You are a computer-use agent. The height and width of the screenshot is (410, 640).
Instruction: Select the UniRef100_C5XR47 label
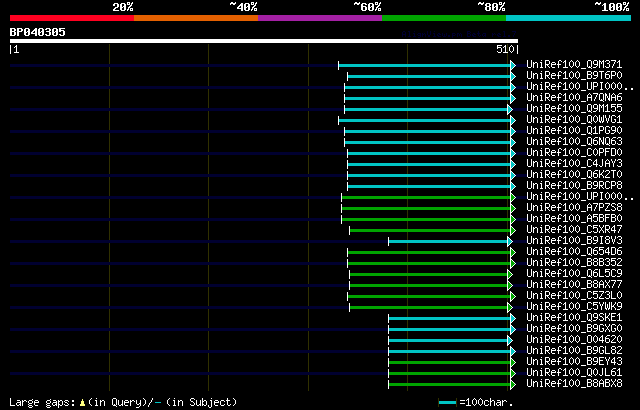(x=574, y=230)
